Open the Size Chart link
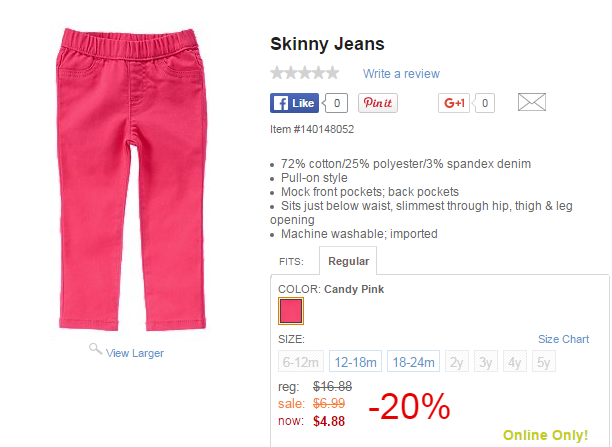 pos(563,339)
